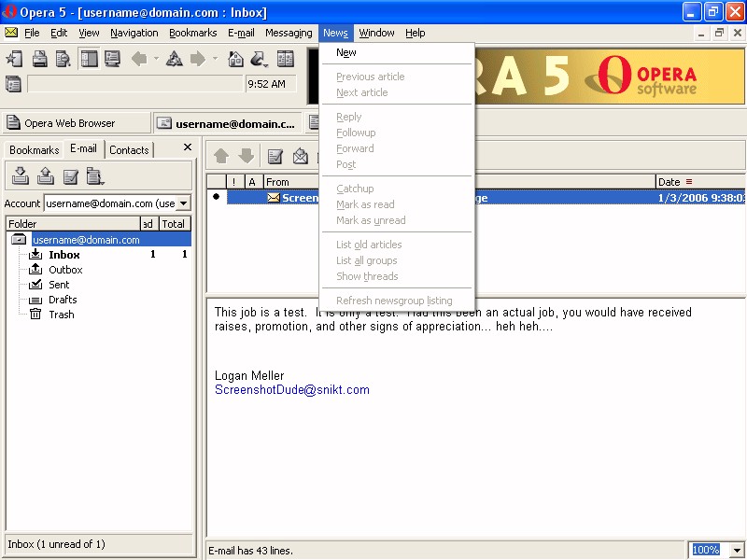Click the Send queued mail outbox-tray icon

click(x=45, y=175)
